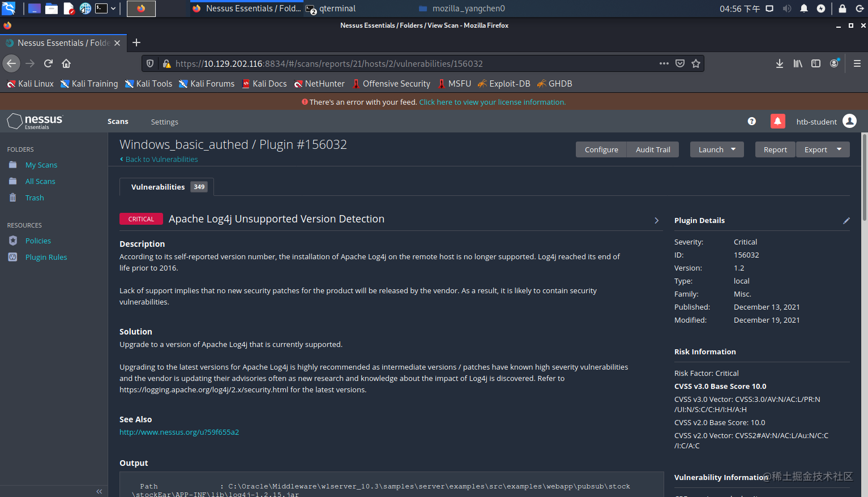868x497 pixels.
Task: Reload the current page
Action: (49, 63)
